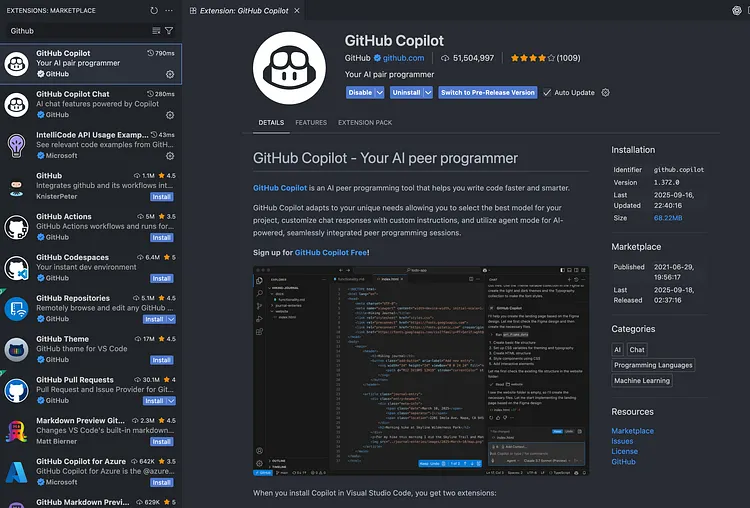Select GitHub Theme extension icon
750x508 pixels.
(x=17, y=349)
